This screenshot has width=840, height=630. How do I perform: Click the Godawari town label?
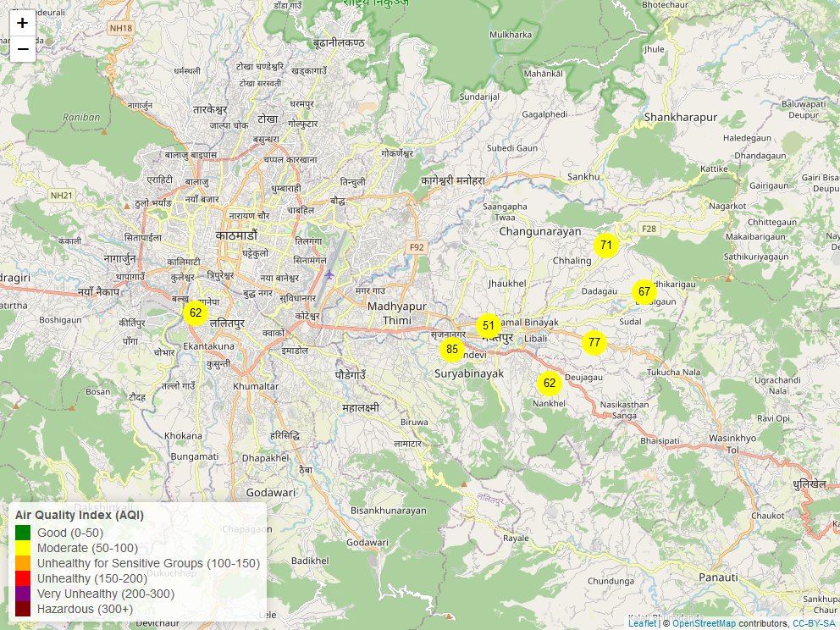[270, 492]
